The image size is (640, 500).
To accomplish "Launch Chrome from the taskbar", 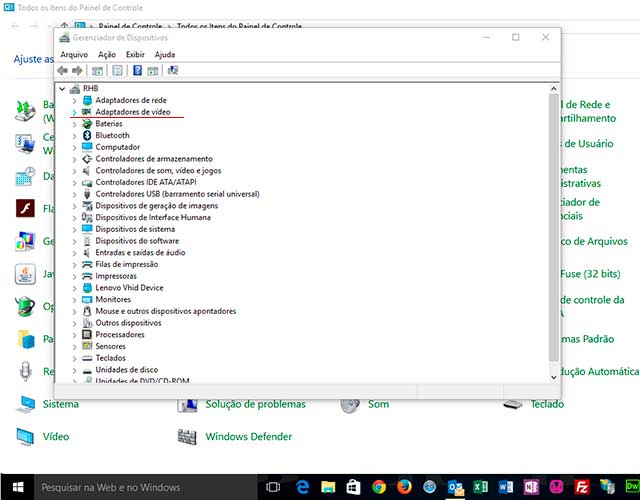I will click(379, 487).
